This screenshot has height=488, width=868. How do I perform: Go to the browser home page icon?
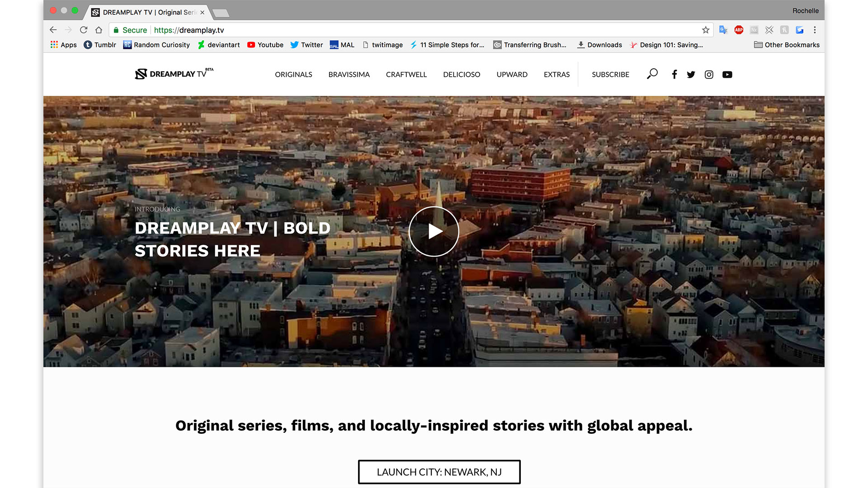99,30
